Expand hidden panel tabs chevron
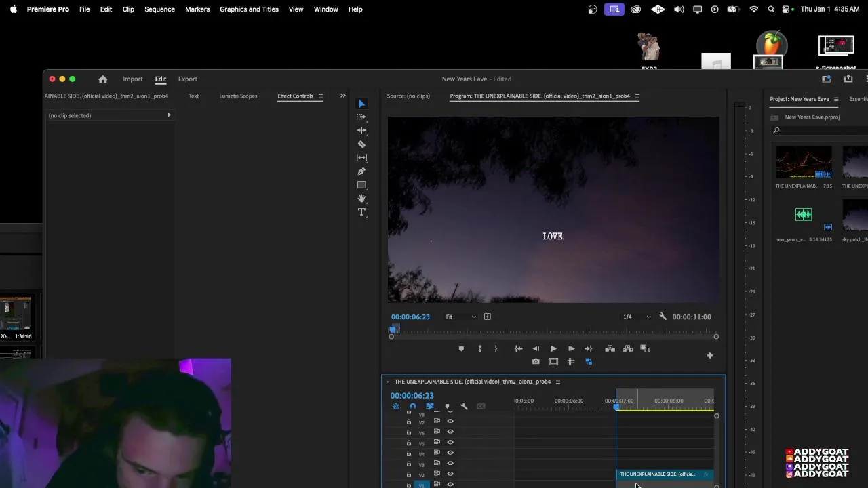Screen dimensions: 868x488 coord(342,96)
